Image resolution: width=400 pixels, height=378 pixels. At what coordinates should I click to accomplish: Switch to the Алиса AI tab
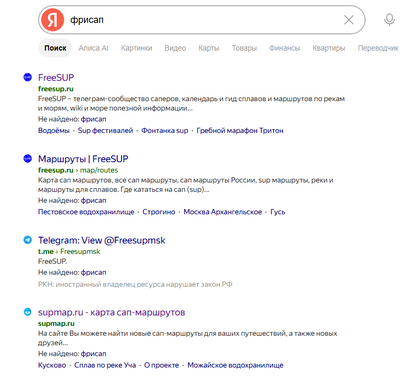click(x=93, y=48)
